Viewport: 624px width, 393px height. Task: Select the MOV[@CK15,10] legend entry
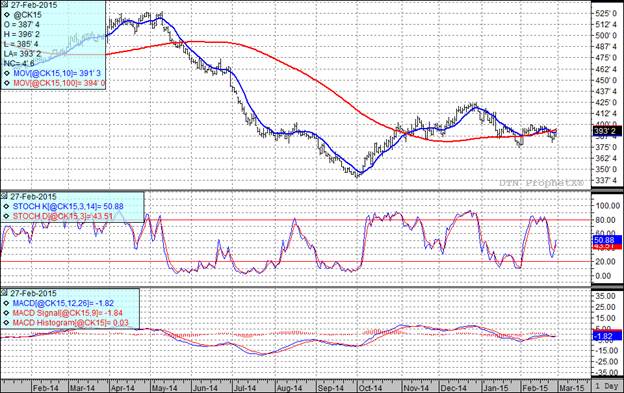57,73
